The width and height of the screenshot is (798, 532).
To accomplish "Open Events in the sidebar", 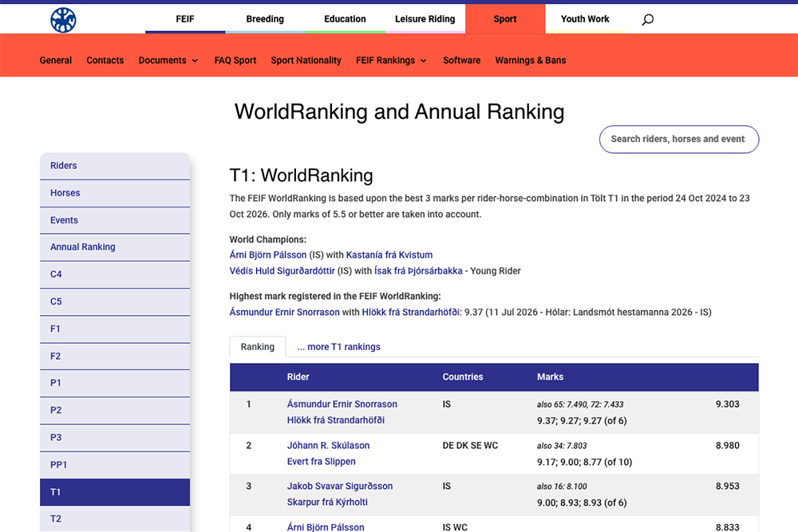I will pos(115,220).
